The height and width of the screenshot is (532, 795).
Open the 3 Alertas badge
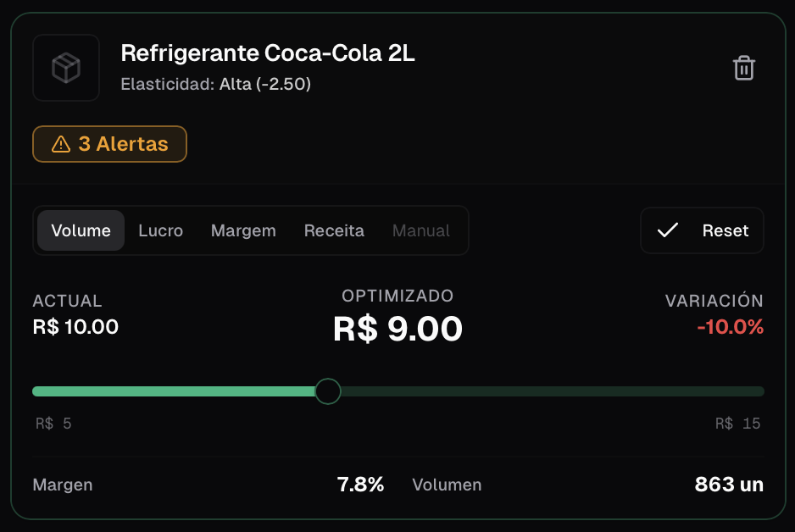[x=109, y=144]
